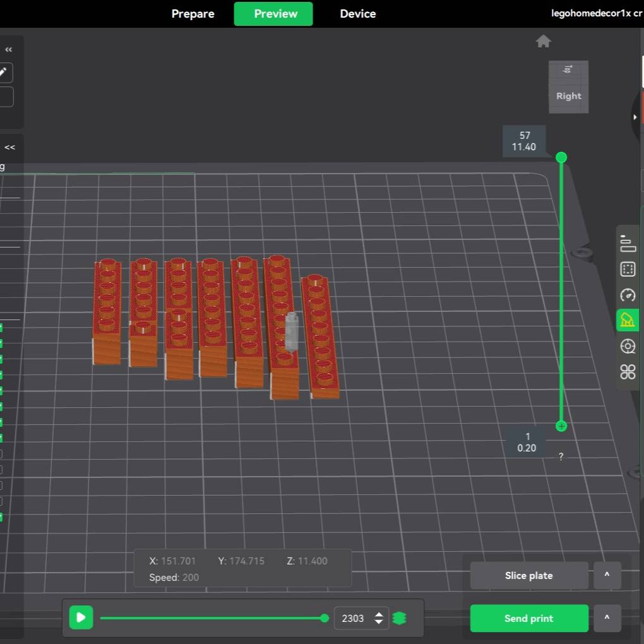The width and height of the screenshot is (644, 644).
Task: Expand the collapsed right side panel arrow
Action: [635, 117]
